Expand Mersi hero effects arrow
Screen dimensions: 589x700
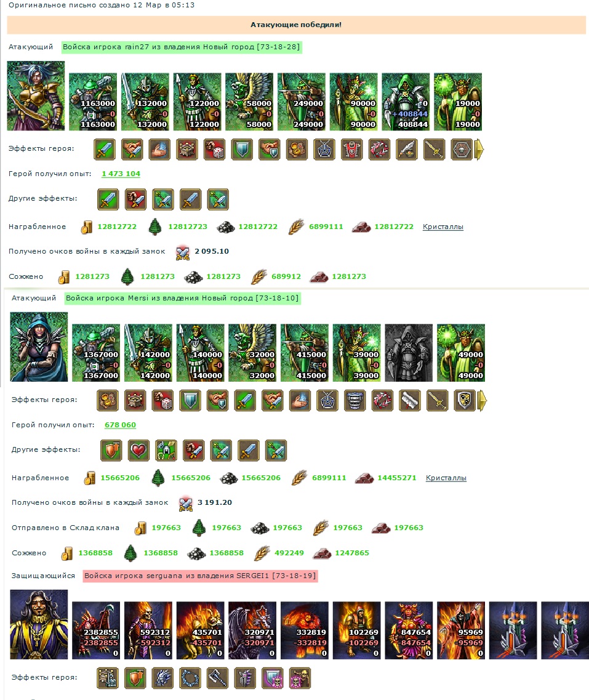coord(482,400)
